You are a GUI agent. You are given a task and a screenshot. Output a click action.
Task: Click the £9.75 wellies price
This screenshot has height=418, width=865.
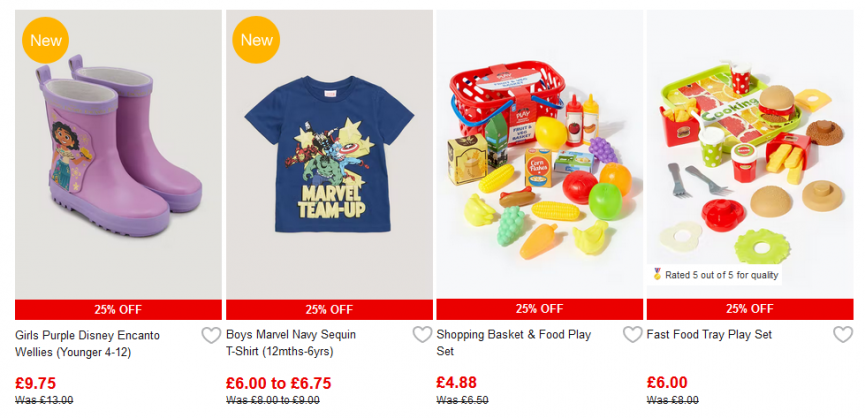click(35, 383)
